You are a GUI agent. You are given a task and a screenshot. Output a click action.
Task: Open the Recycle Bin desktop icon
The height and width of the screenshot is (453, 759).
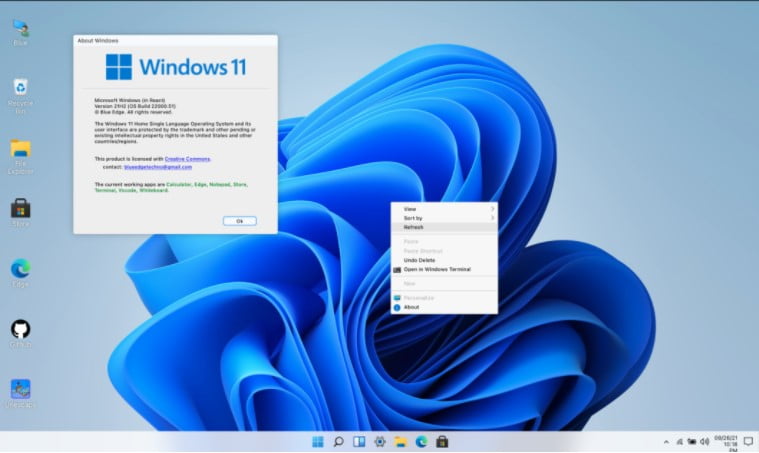pos(20,90)
